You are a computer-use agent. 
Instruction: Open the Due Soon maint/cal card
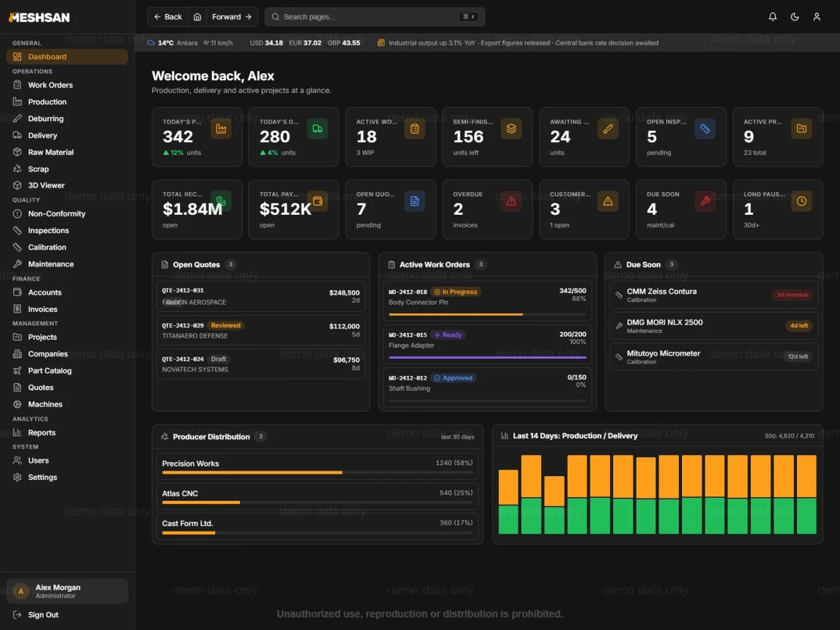point(681,209)
